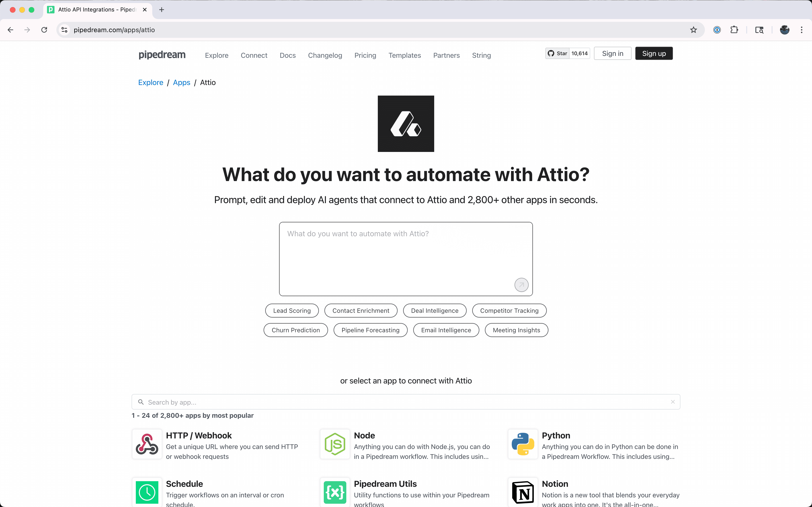Select the Notion app icon
Screen dimensions: 812x507
[523, 492]
